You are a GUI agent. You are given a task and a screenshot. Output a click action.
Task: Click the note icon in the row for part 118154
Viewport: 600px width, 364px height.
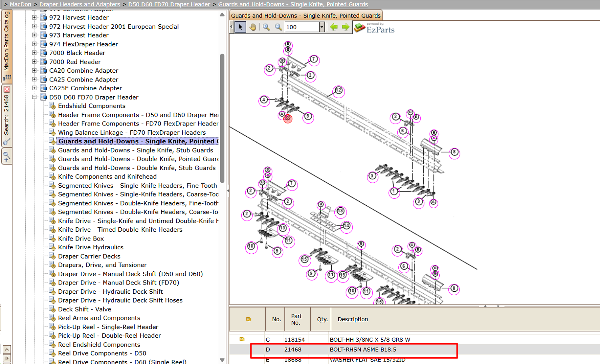[x=242, y=339]
